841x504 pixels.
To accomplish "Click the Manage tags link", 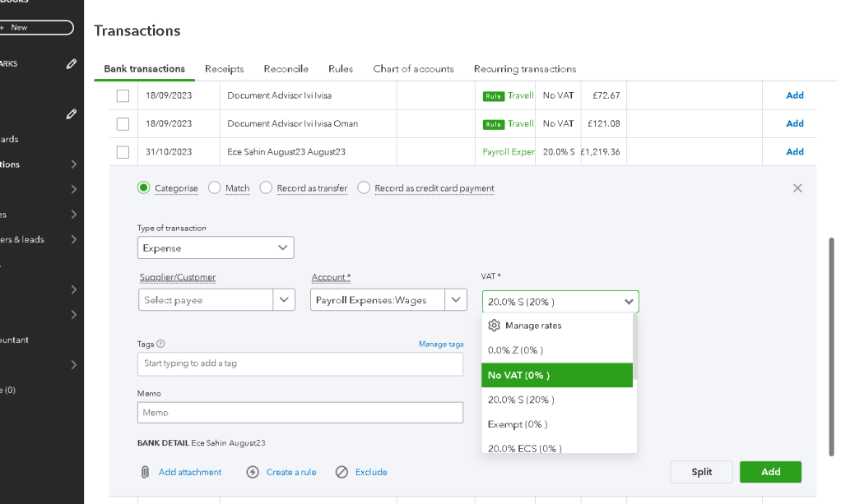I will coord(441,344).
